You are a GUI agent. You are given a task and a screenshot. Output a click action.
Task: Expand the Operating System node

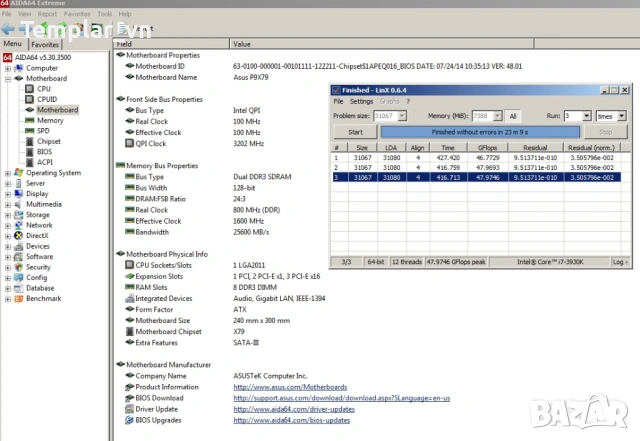click(8, 173)
